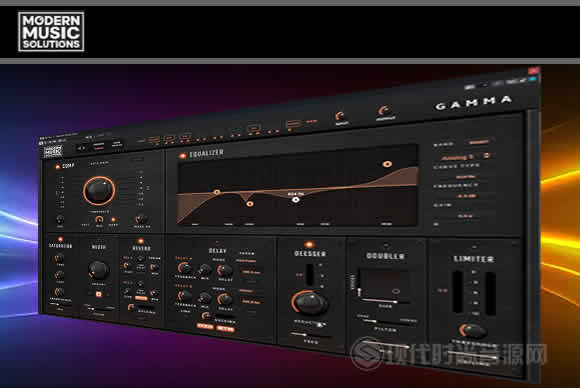Select the high-shelf EQ node at top right
The width and height of the screenshot is (580, 388).
(x=387, y=164)
